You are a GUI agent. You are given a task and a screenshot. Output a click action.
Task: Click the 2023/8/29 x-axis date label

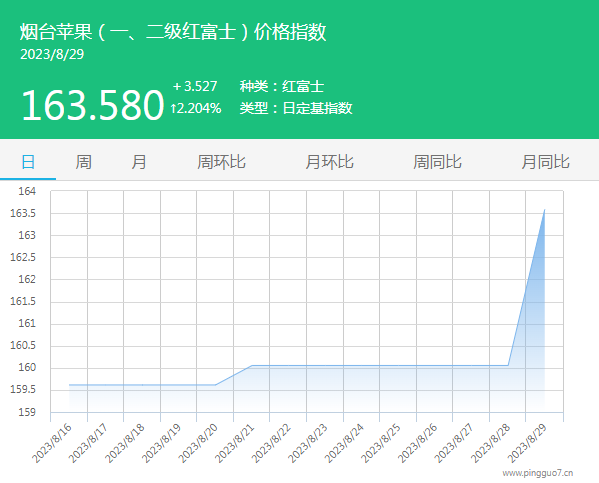[x=527, y=443]
